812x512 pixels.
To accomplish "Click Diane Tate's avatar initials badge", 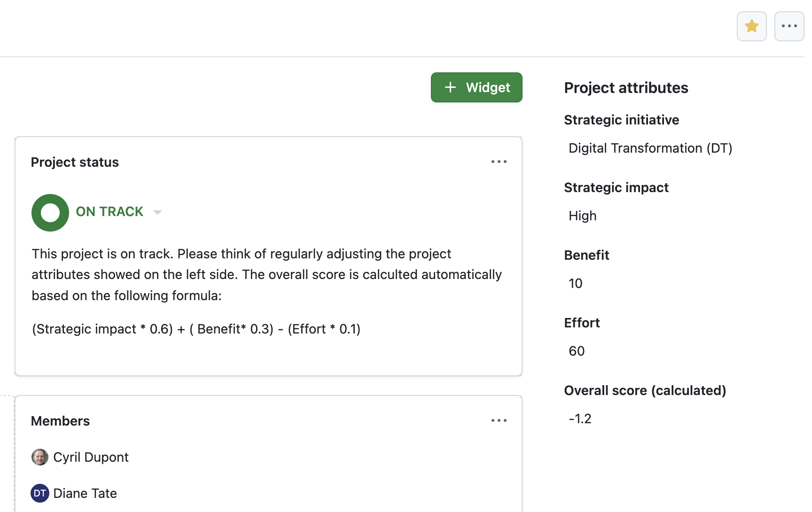I will point(40,493).
